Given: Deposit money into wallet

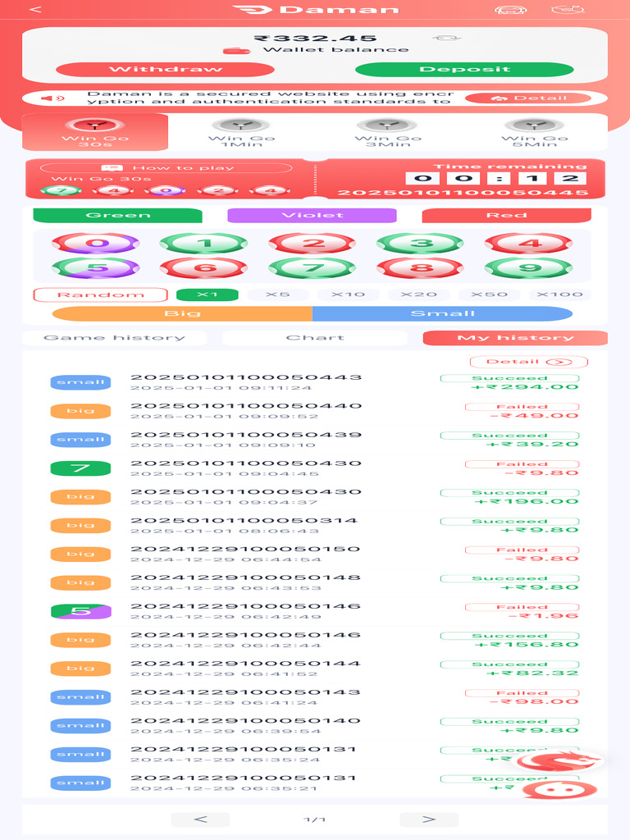Looking at the screenshot, I should pyautogui.click(x=464, y=69).
